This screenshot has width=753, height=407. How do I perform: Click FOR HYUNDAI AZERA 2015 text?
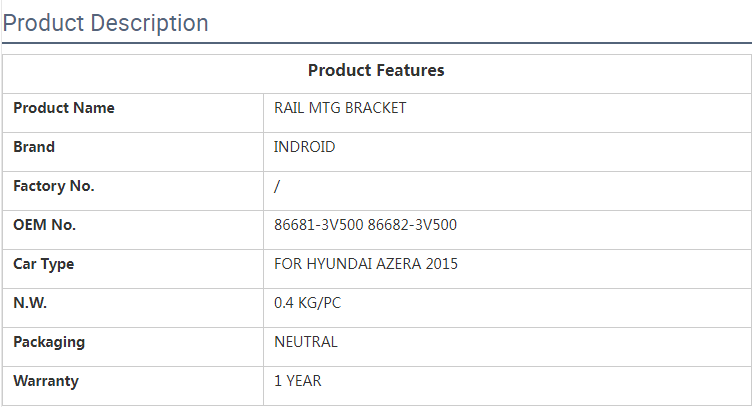click(366, 264)
